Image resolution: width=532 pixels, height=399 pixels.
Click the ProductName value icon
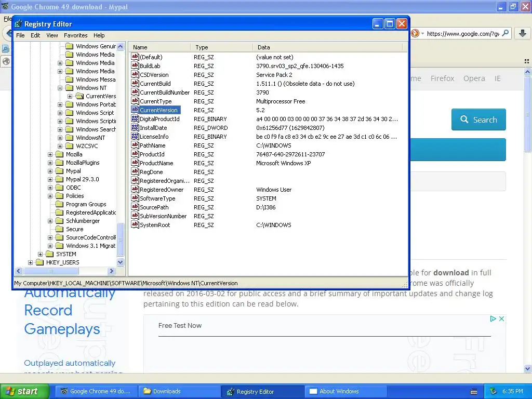pos(135,163)
